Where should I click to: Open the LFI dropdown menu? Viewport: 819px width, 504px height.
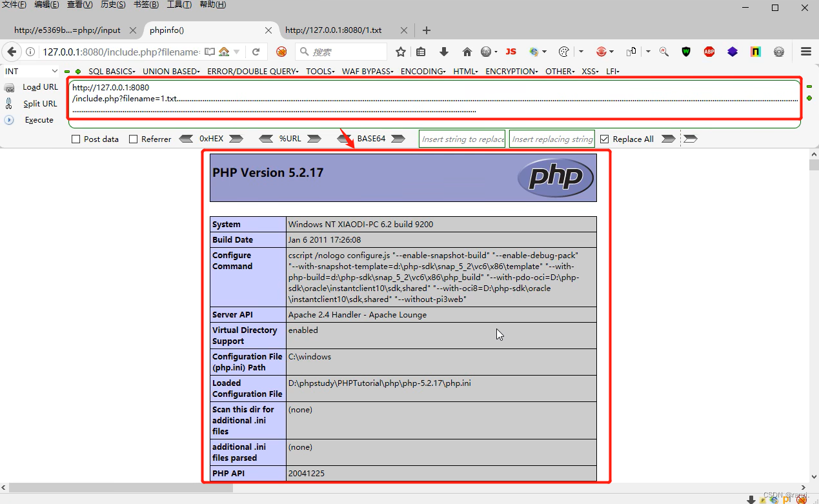612,71
